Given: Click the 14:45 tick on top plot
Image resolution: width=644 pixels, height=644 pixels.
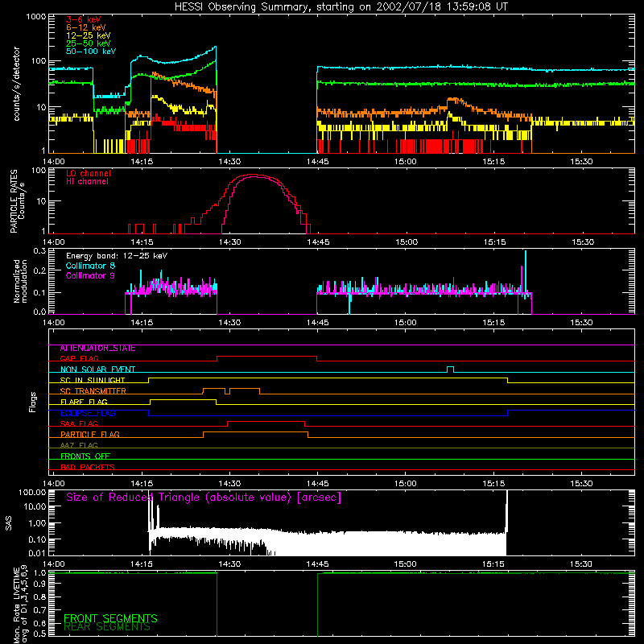Looking at the screenshot, I should point(317,162).
